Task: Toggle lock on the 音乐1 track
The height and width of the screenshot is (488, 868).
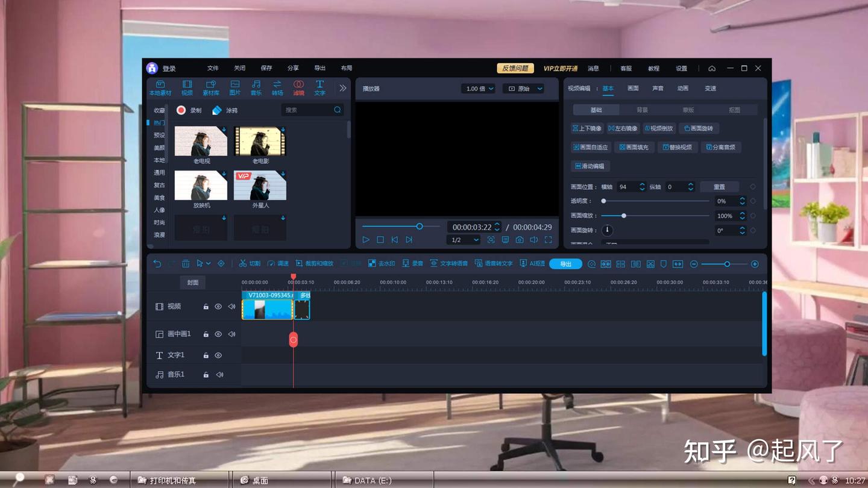Action: pyautogui.click(x=206, y=375)
